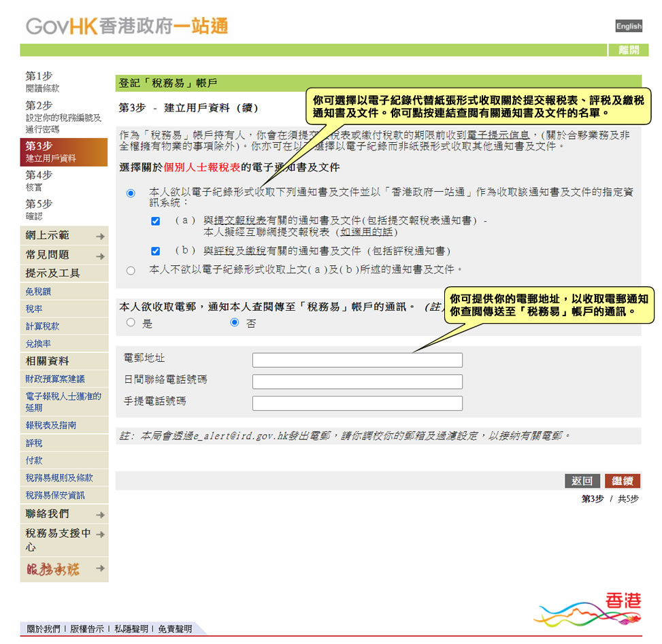Click the 離開 exit button
This screenshot has height=644, width=662.
coord(628,50)
